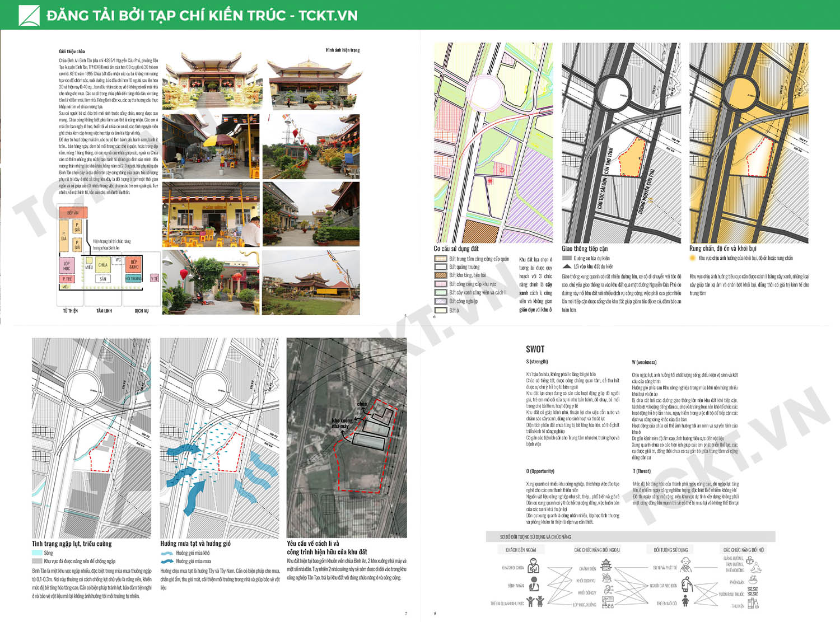Viewport: 840px width, 622px height.
Task: Select the monk icon beside SƯ NI VÀ PHẬT TỬ
Action: 685,566
